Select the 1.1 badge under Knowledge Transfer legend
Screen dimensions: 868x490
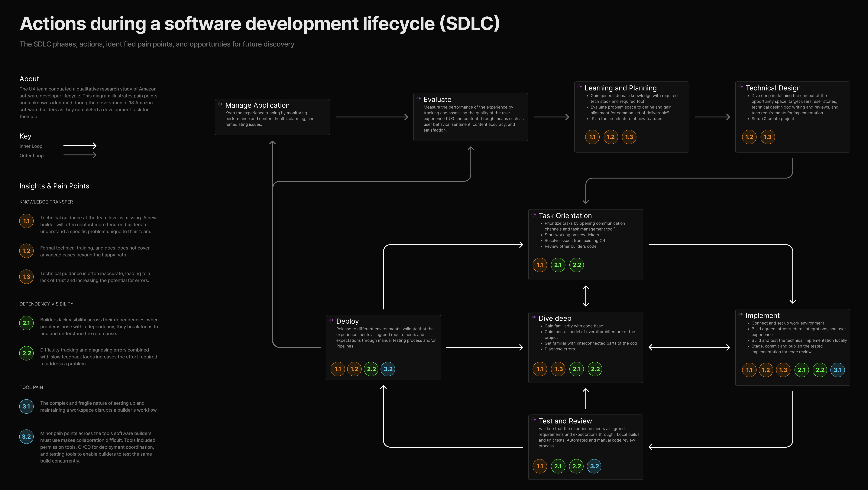[x=26, y=221]
